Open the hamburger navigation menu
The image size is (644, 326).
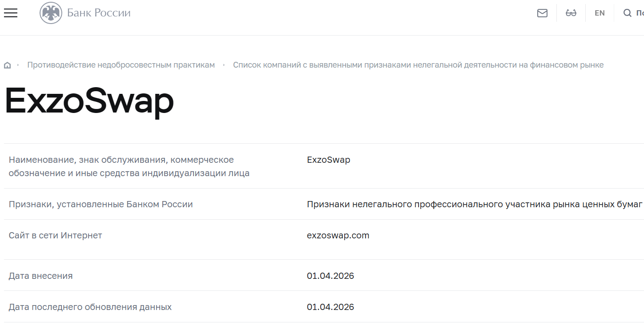point(10,12)
